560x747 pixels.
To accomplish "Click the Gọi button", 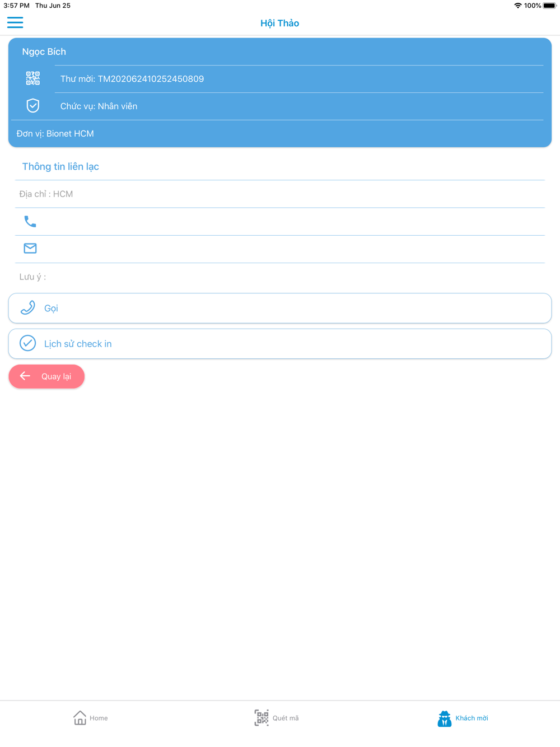I will 280,308.
